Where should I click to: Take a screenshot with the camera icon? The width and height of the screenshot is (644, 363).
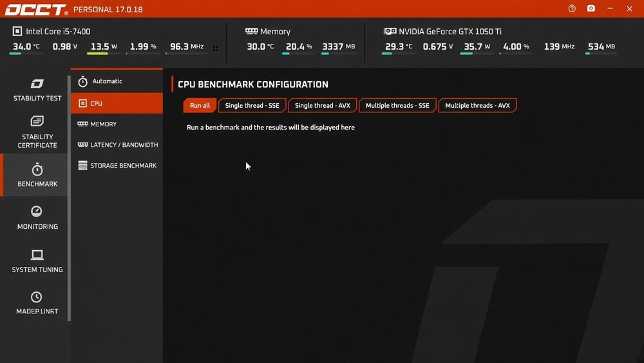coord(591,8)
